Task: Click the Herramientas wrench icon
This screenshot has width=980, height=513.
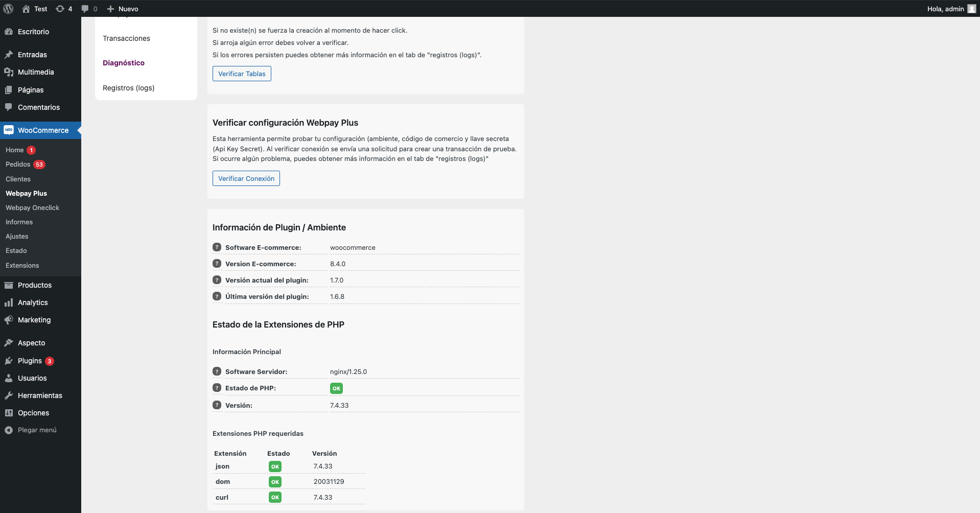Action: click(x=9, y=395)
